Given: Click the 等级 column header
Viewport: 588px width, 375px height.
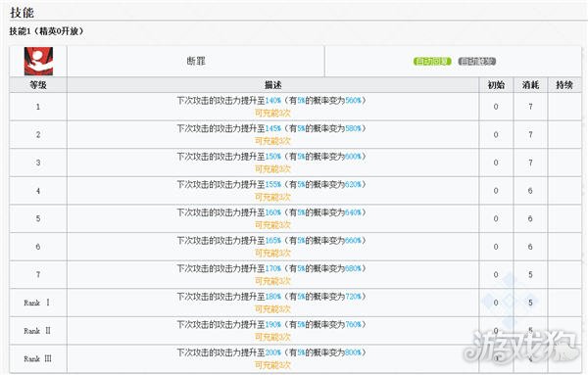Looking at the screenshot, I should [38, 85].
